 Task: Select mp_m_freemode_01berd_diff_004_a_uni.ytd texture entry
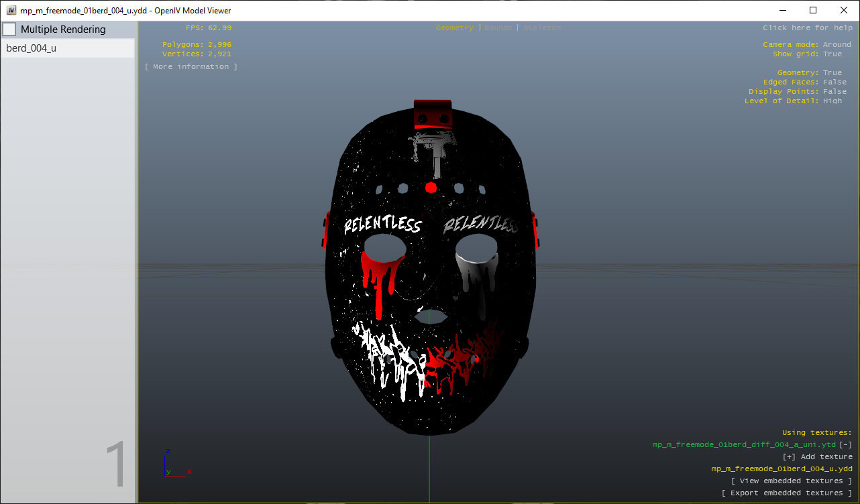tap(744, 444)
